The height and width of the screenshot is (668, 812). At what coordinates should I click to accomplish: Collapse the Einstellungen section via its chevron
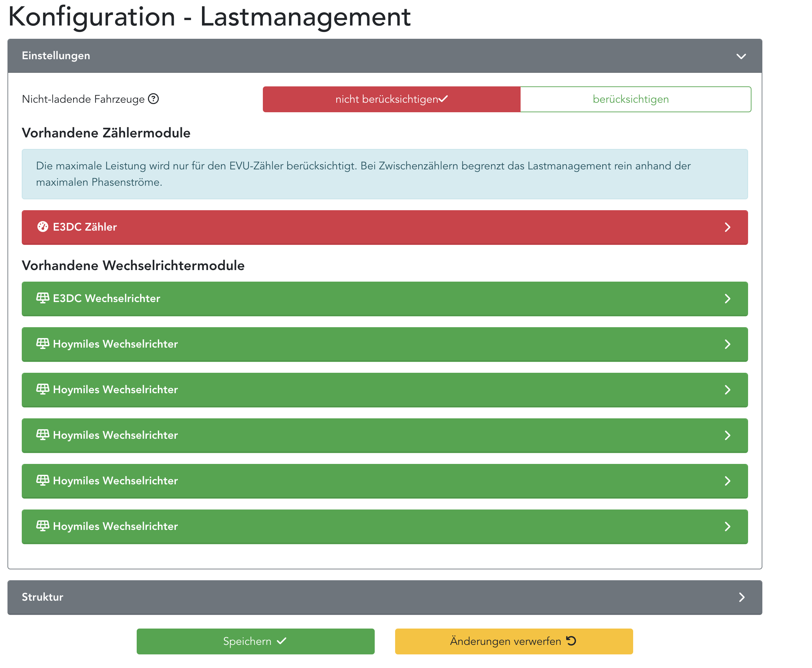coord(741,56)
